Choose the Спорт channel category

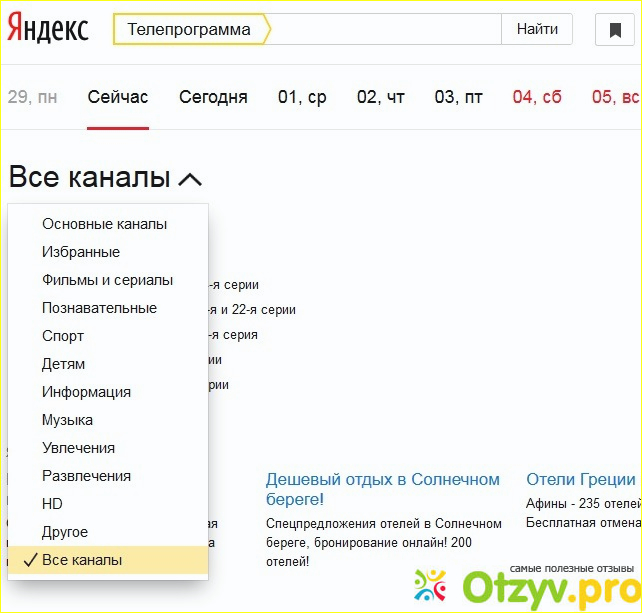63,336
